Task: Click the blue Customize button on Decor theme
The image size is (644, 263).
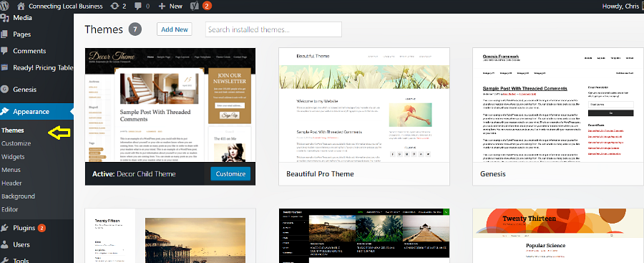Action: coord(230,173)
